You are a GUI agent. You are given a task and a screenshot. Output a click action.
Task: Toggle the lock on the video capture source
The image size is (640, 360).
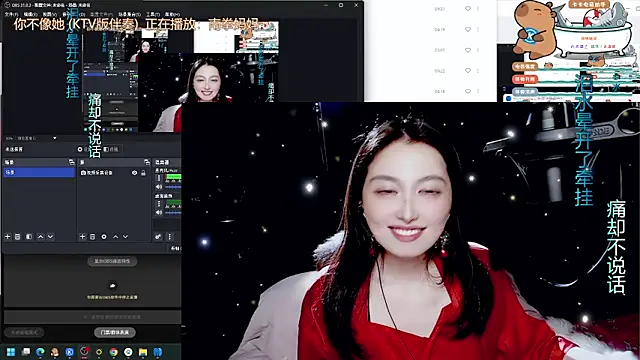[x=143, y=173]
